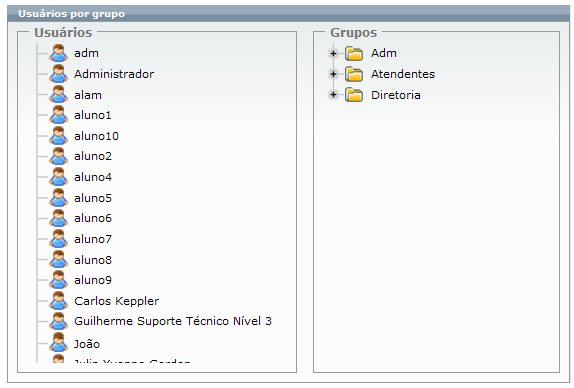Click the Atendentes folder icon
Image resolution: width=574 pixels, height=388 pixels.
click(354, 74)
